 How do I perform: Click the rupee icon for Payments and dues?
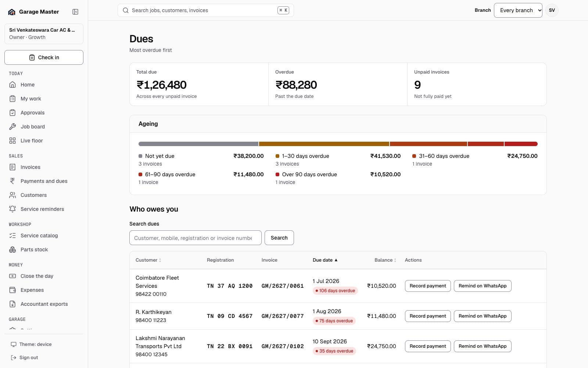pos(12,181)
